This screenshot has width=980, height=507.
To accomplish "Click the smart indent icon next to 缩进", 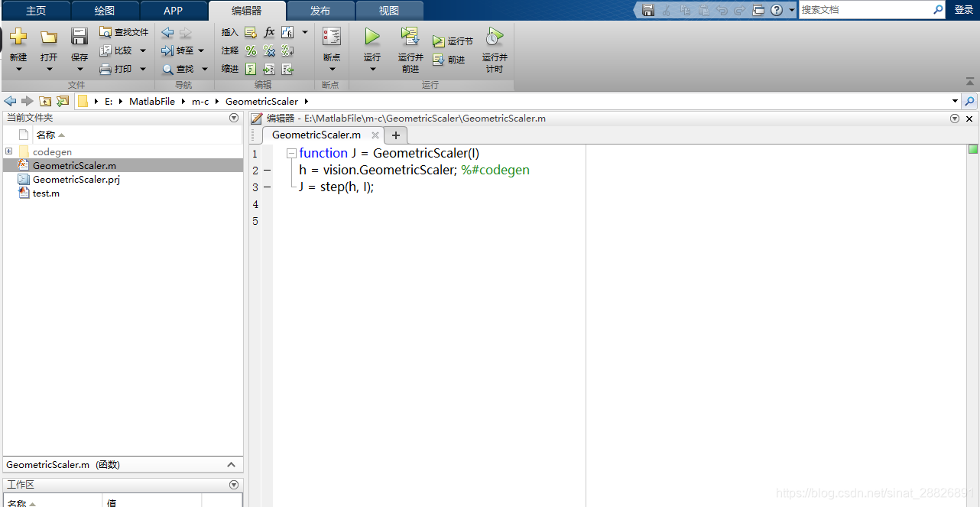I will point(250,69).
